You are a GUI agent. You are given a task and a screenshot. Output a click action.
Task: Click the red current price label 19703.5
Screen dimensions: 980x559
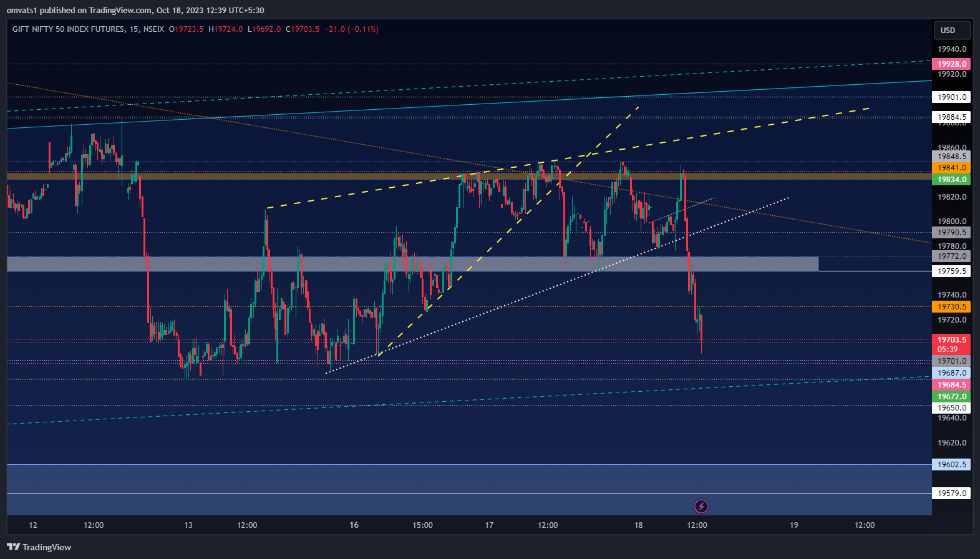click(x=952, y=340)
